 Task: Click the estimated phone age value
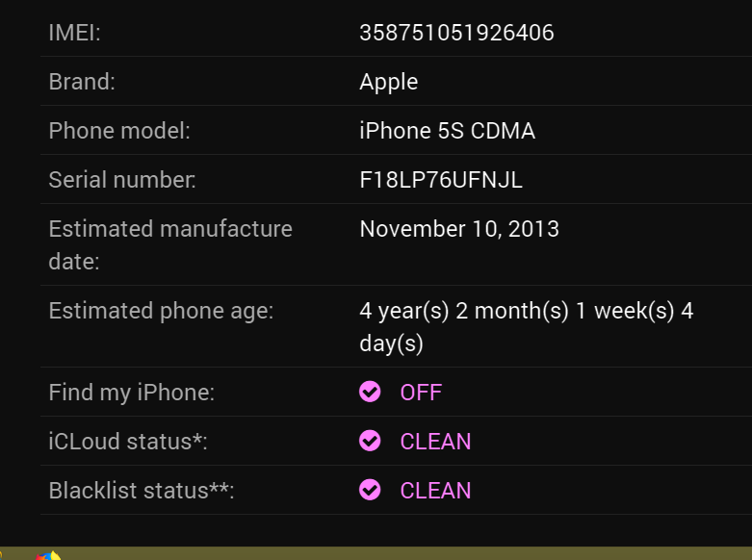pyautogui.click(x=526, y=327)
